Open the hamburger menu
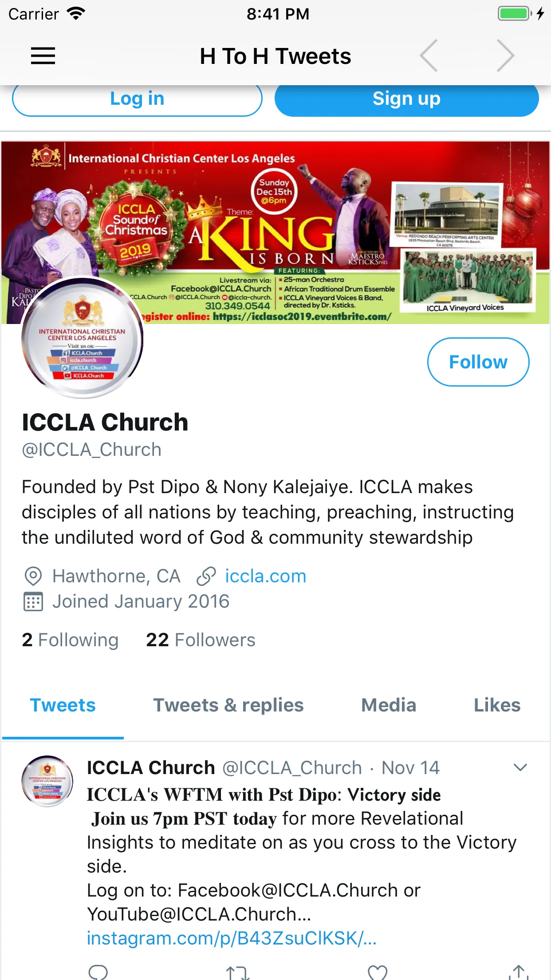The image size is (551, 980). [43, 56]
